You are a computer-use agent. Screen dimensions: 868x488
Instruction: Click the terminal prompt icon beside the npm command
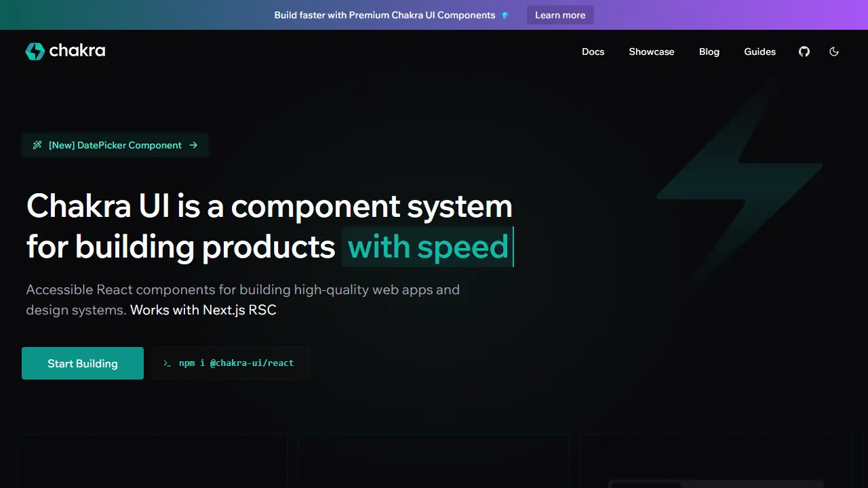pos(167,363)
